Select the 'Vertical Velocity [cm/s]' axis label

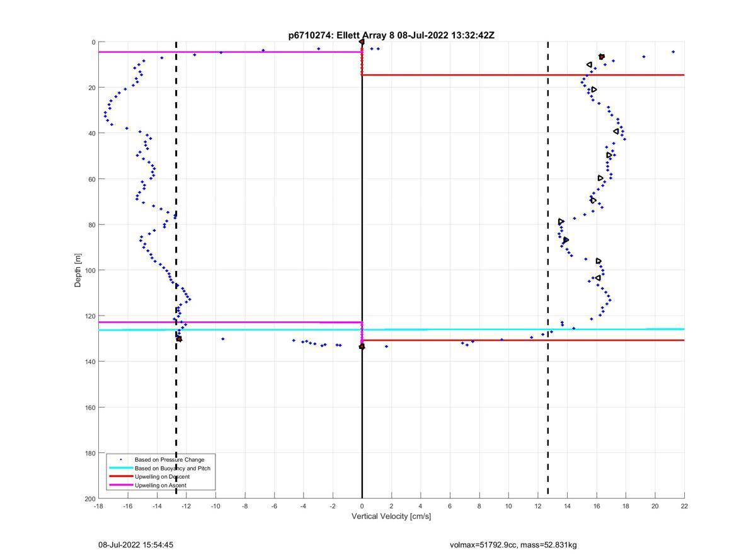pyautogui.click(x=391, y=517)
